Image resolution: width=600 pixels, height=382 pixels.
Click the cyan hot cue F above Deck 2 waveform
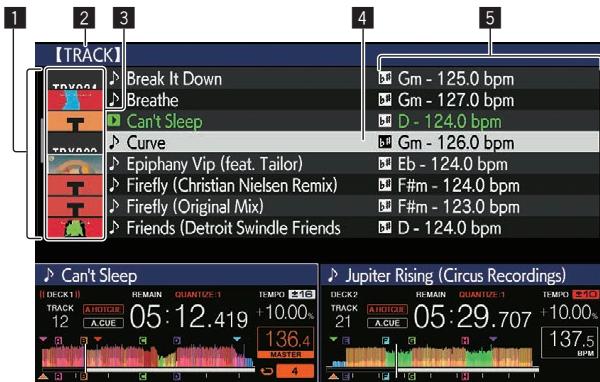click(385, 340)
